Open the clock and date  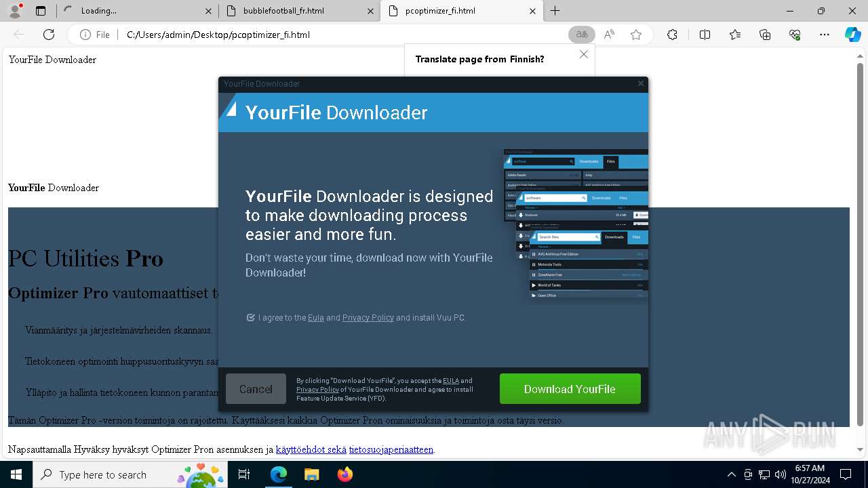[x=810, y=474]
